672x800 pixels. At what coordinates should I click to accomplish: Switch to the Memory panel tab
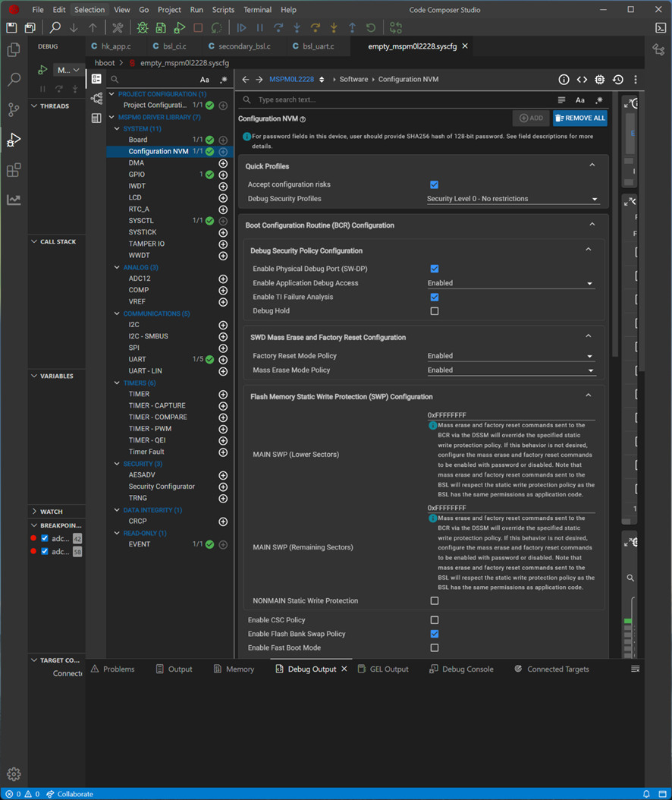(234, 669)
